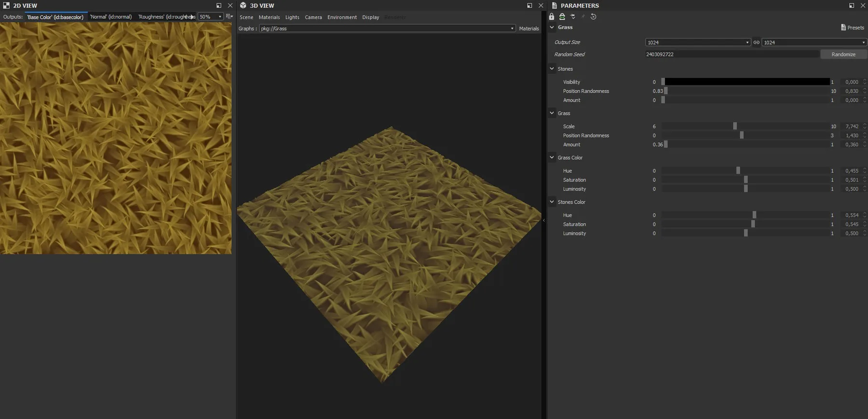Adjust the Grass Scale slider
Image resolution: width=868 pixels, height=419 pixels.
pyautogui.click(x=746, y=126)
